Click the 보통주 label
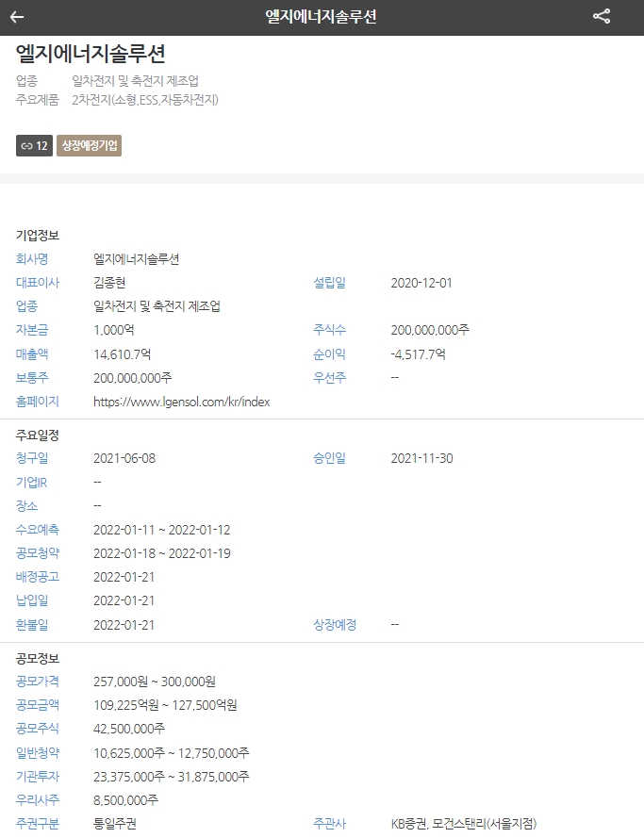This screenshot has width=644, height=838. [x=32, y=378]
